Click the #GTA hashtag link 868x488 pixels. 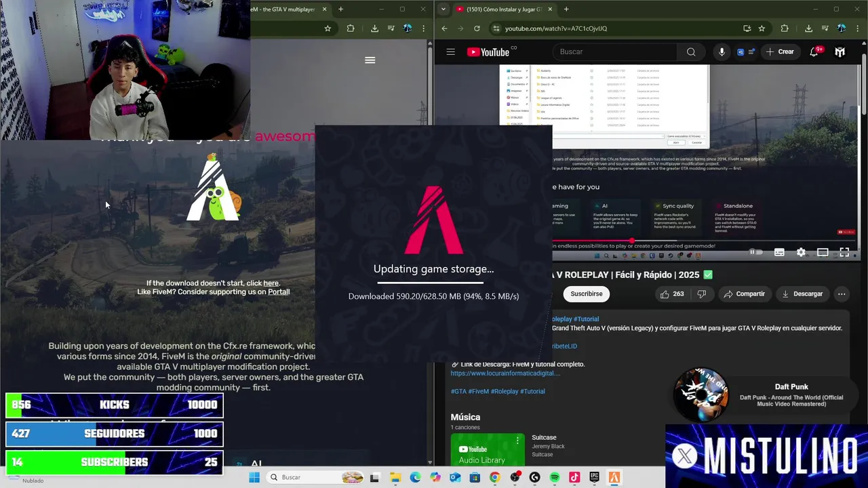coord(458,391)
